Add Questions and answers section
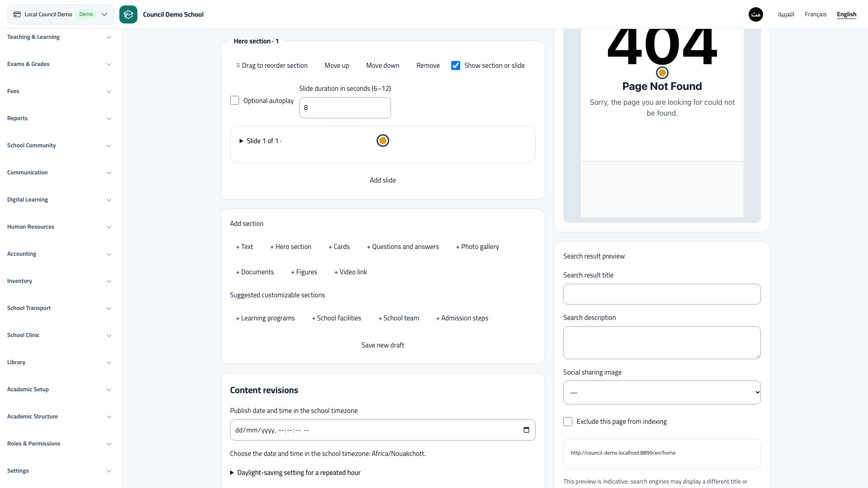 [402, 247]
